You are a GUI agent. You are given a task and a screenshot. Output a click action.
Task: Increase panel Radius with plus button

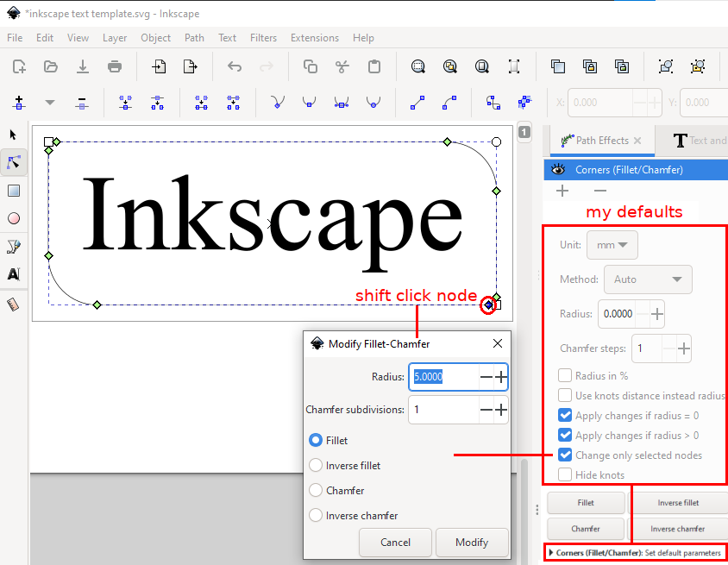657,314
